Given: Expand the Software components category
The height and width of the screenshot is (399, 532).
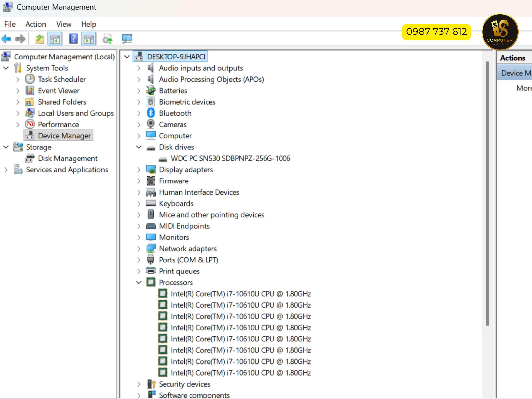Looking at the screenshot, I should 139,395.
